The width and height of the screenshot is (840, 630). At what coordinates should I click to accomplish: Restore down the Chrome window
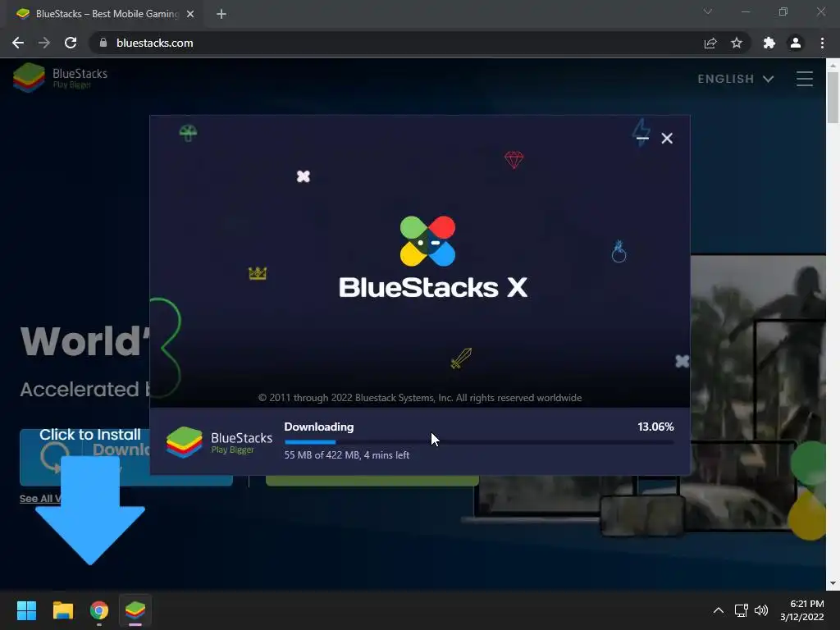[x=783, y=11]
